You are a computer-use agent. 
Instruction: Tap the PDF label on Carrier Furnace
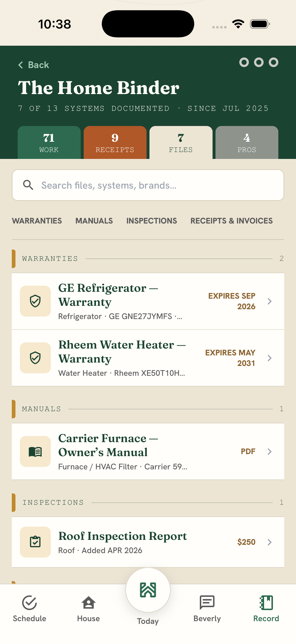point(248,451)
